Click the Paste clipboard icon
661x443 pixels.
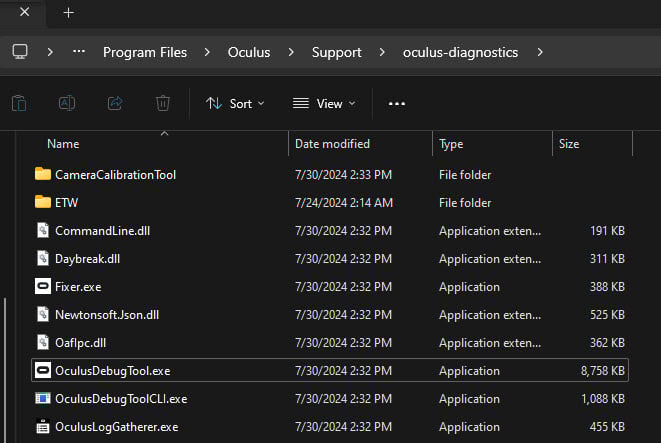coord(19,103)
